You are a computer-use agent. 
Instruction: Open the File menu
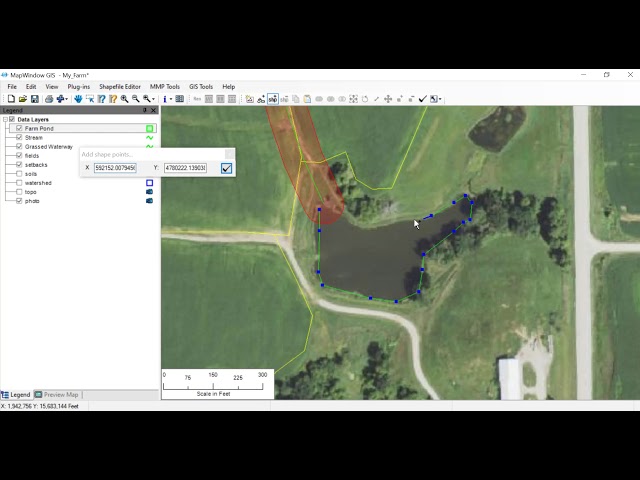(12, 87)
